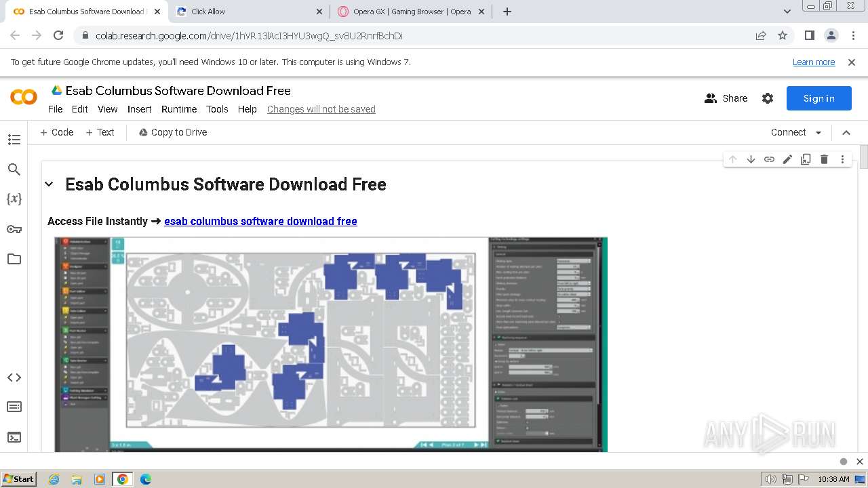Open Microsoft Edge from taskbar
868x488 pixels.
145,479
